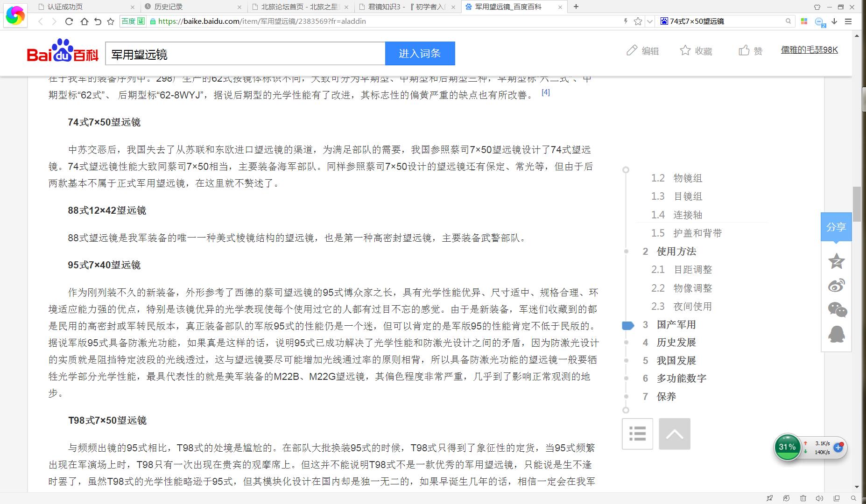866x504 pixels.
Task: Share to WeChat icon
Action: point(837,309)
